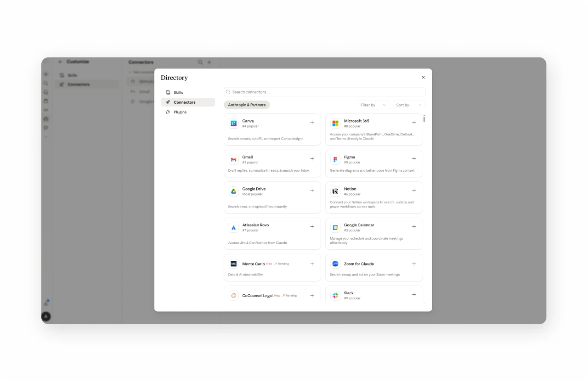
Task: Click the Google Calendar logo icon
Action: 335,228
